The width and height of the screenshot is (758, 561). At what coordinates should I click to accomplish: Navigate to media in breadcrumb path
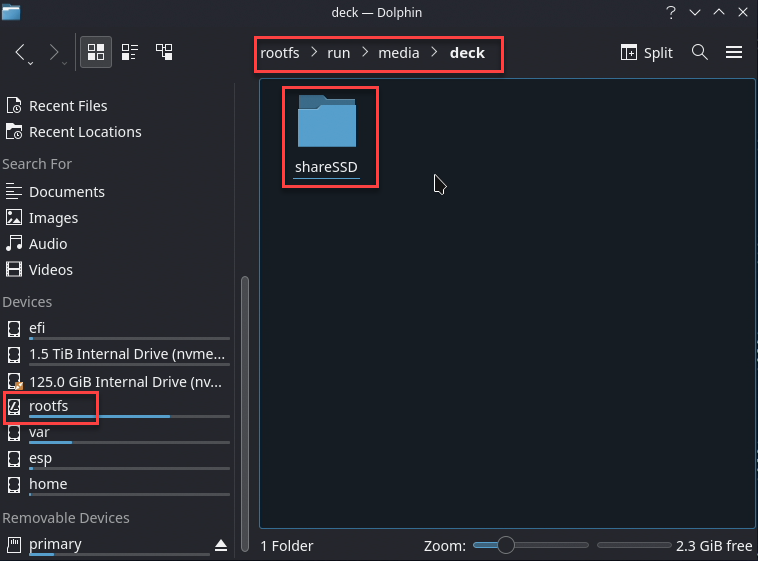[399, 53]
